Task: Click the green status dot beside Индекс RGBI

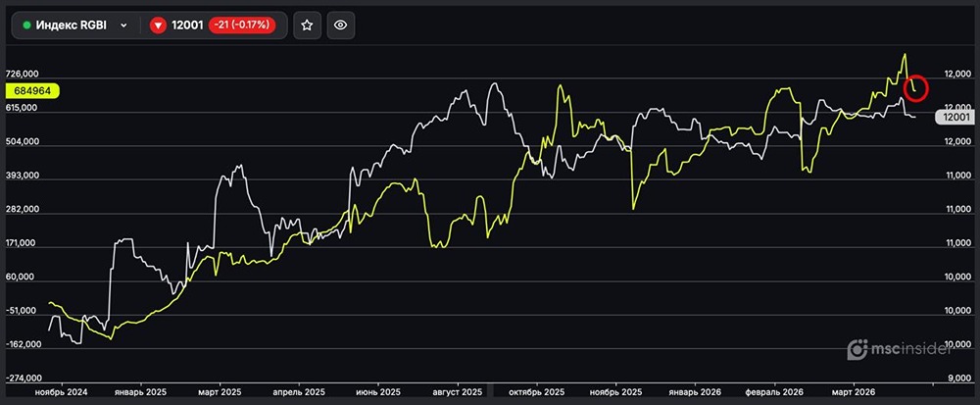Action: click(26, 25)
